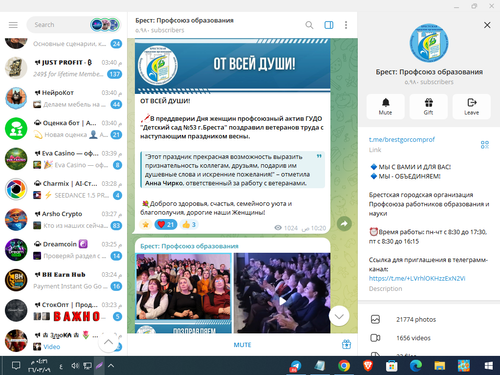Open Google Chrome from the taskbar

coord(344,366)
